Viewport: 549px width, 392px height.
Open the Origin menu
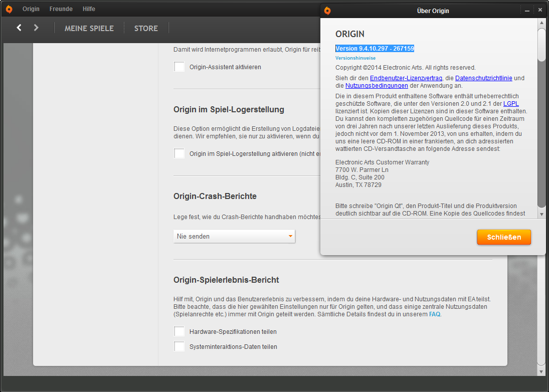pos(31,9)
